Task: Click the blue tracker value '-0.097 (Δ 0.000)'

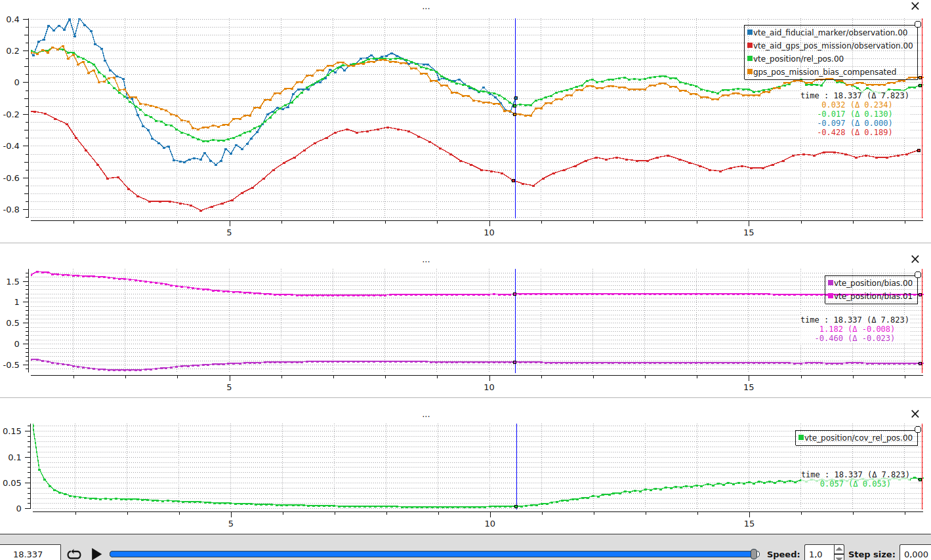Action: pyautogui.click(x=854, y=123)
